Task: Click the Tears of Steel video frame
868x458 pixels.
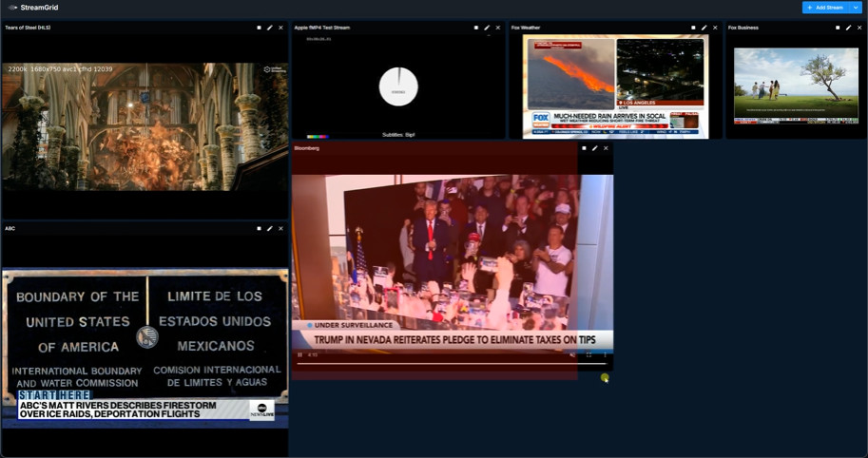Action: (145, 126)
